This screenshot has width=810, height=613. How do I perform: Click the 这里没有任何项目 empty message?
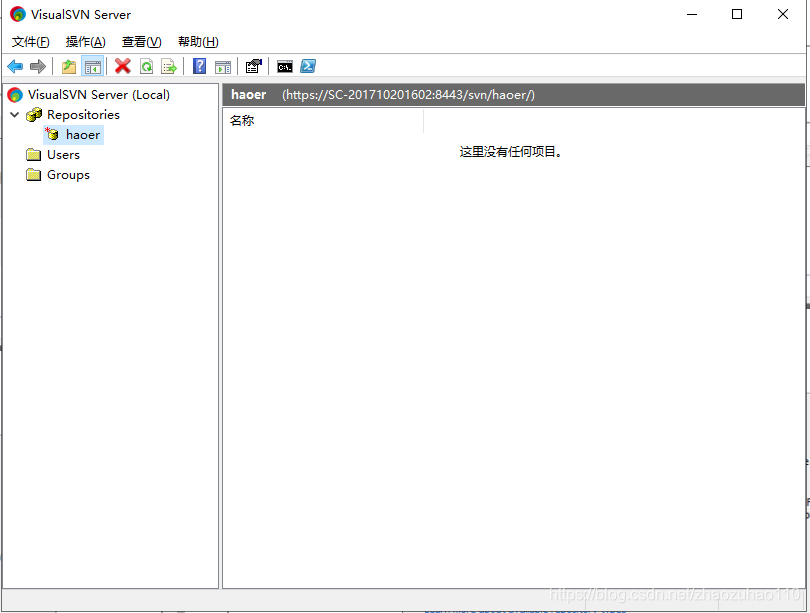[x=510, y=152]
